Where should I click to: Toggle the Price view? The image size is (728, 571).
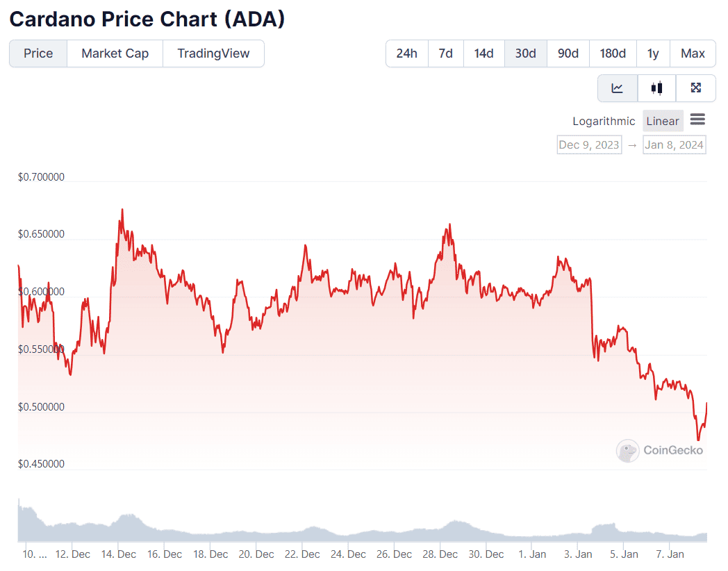pos(38,53)
